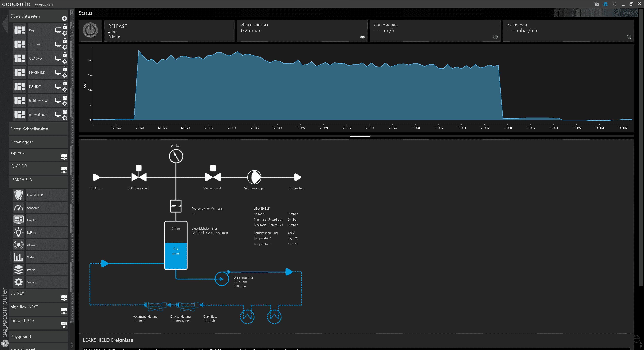The image size is (644, 350).
Task: Open the Page overview grid icon
Action: point(20,30)
